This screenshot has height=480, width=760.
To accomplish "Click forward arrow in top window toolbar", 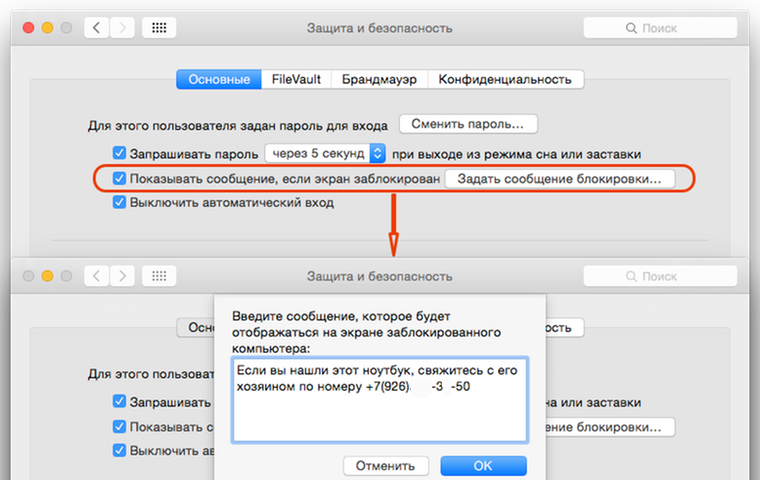I will [122, 28].
